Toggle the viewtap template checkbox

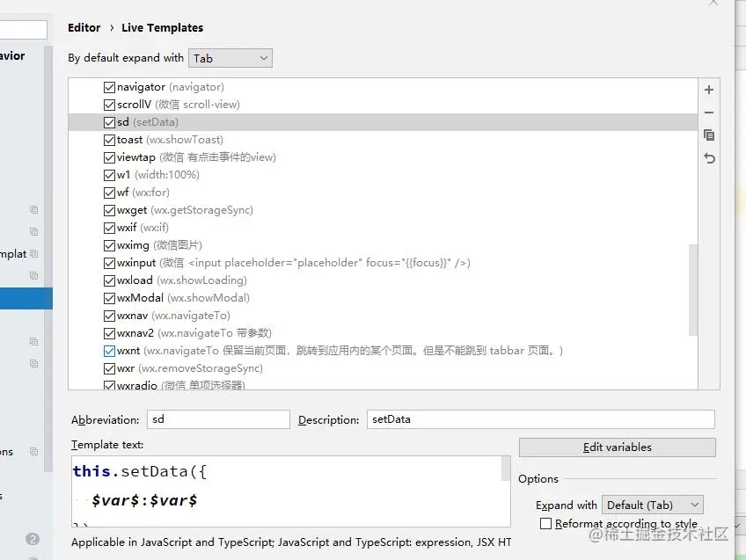tap(109, 157)
